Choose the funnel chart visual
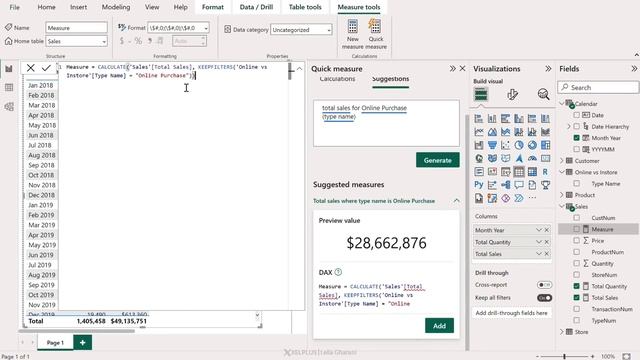The image size is (640, 360). pos(492,145)
